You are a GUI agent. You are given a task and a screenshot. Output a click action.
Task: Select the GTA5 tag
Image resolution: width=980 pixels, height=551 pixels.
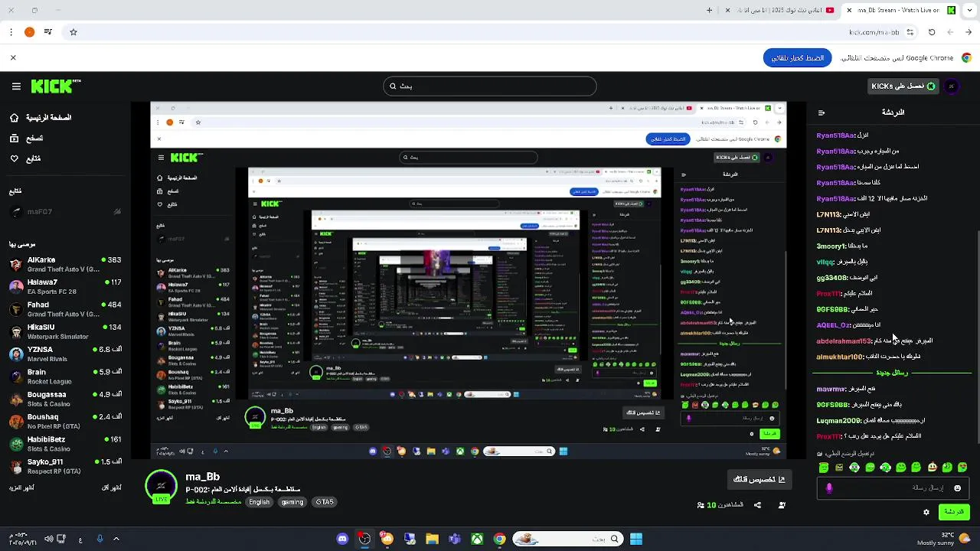pyautogui.click(x=325, y=502)
